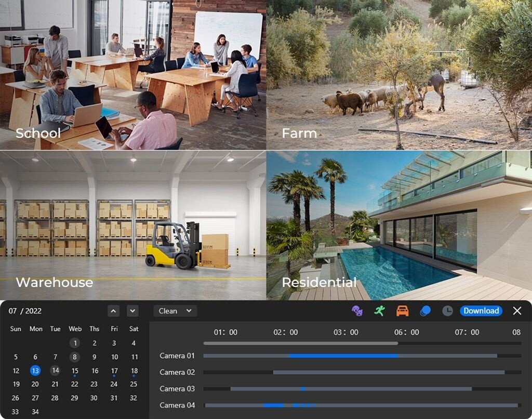This screenshot has width=532, height=419.
Task: Open the gray clock schedule icon
Action: point(447,311)
